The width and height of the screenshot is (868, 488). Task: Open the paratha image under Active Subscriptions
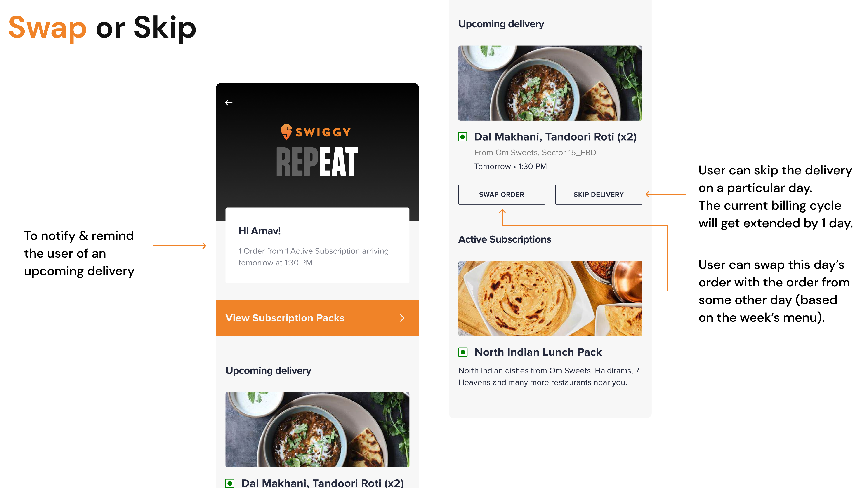click(550, 298)
